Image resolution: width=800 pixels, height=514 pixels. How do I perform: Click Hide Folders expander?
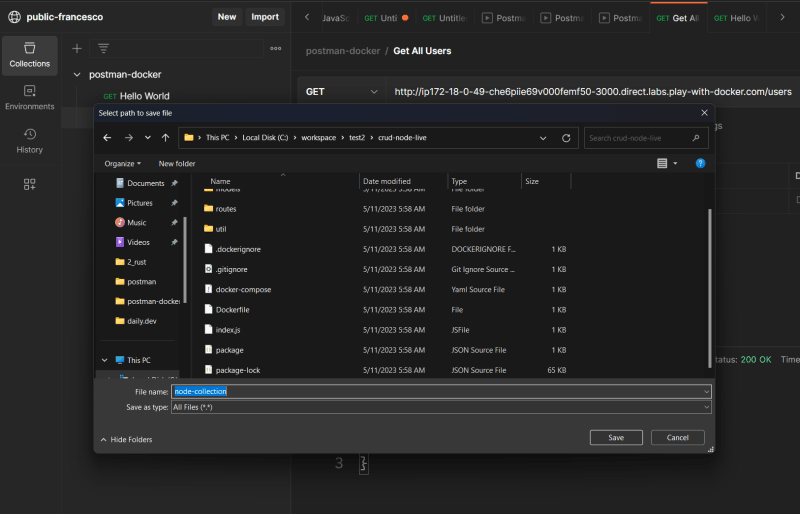point(126,439)
